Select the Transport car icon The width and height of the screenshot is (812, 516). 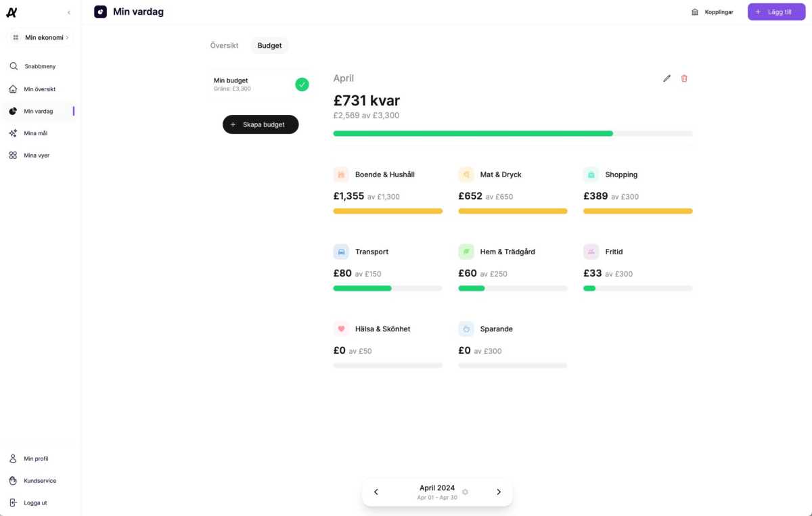341,251
